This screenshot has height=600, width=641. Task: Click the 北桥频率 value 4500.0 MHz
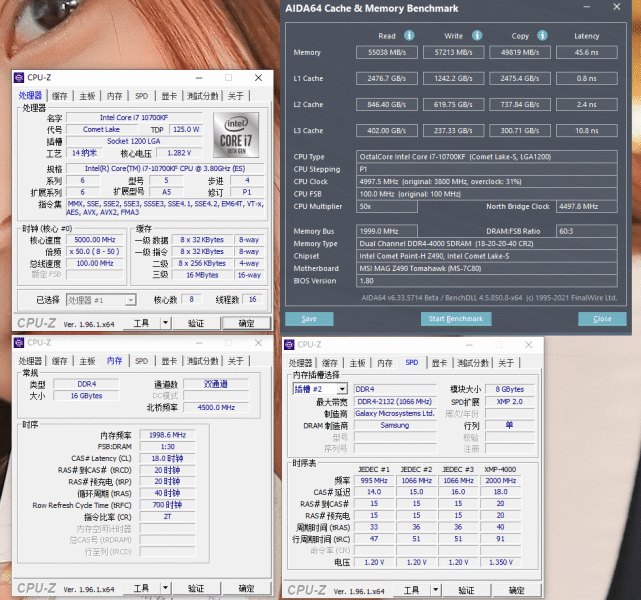216,407
